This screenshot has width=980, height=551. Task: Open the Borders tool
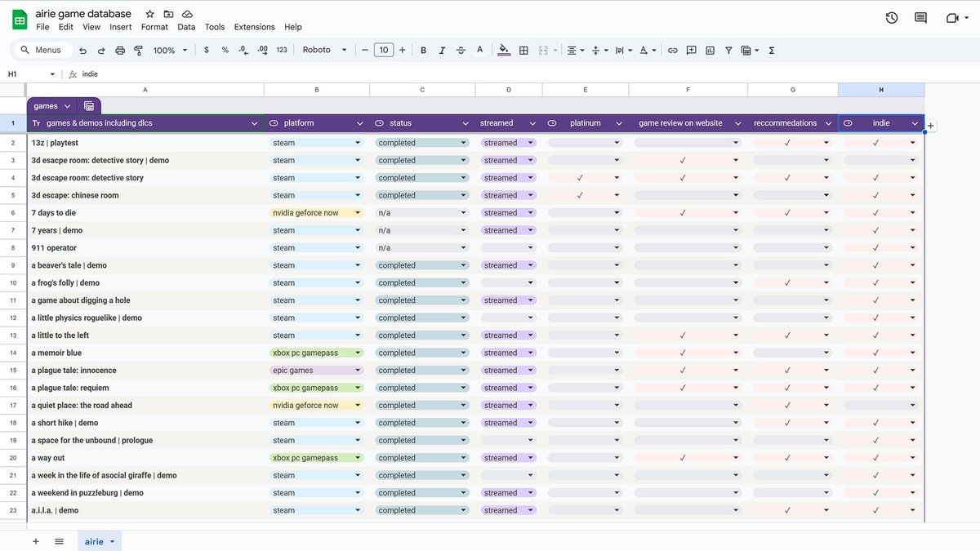(523, 51)
